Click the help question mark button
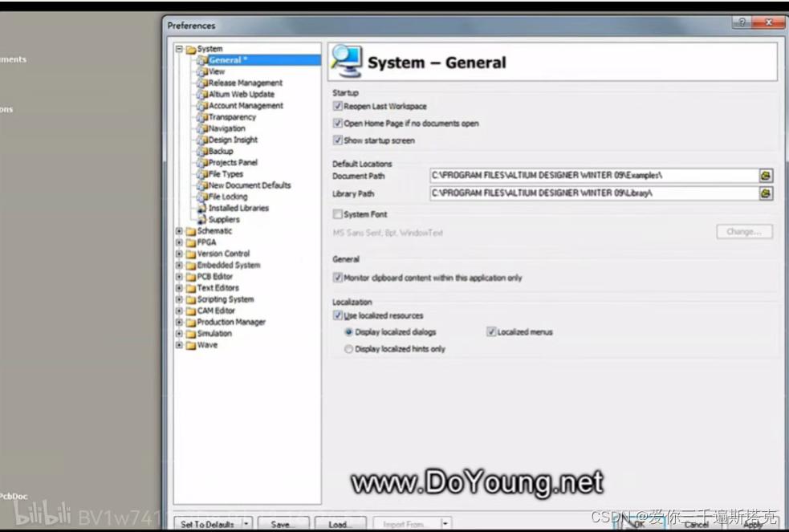 click(742, 22)
